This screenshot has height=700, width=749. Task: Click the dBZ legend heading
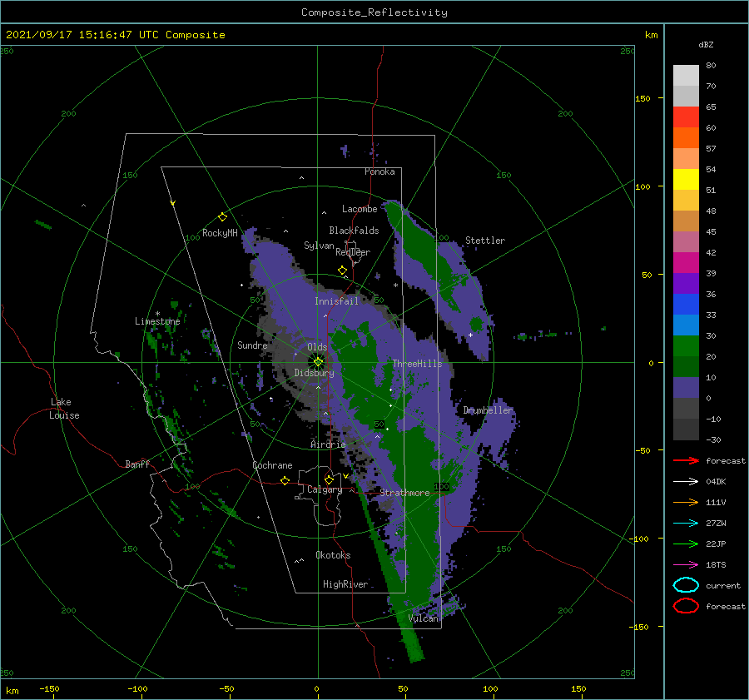[x=706, y=44]
